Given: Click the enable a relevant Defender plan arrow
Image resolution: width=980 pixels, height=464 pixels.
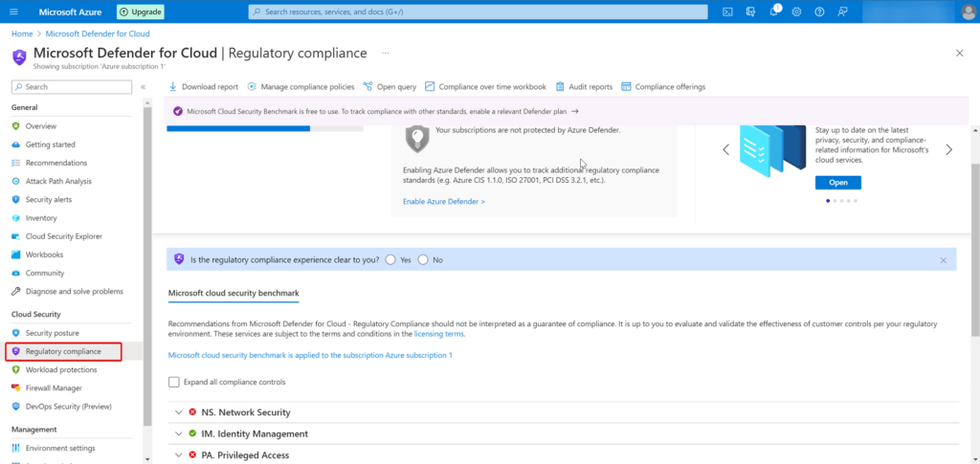Looking at the screenshot, I should 574,111.
